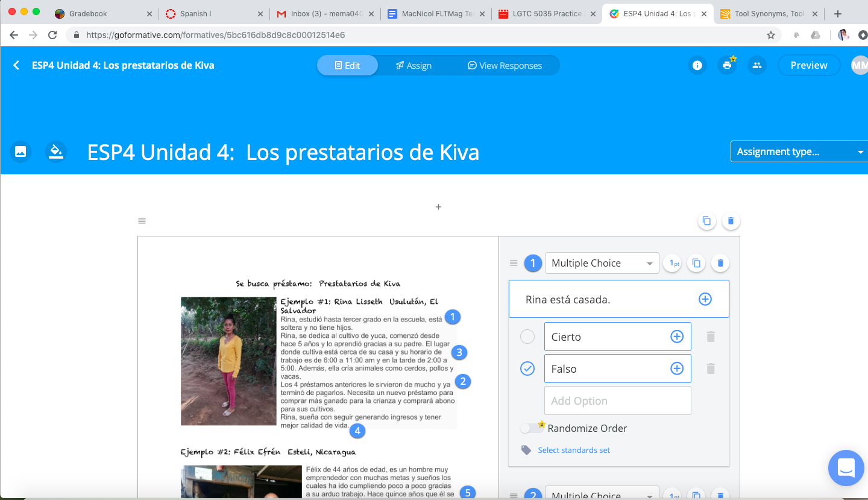The width and height of the screenshot is (868, 500).
Task: Open the Assignment type dropdown
Action: [x=799, y=151]
